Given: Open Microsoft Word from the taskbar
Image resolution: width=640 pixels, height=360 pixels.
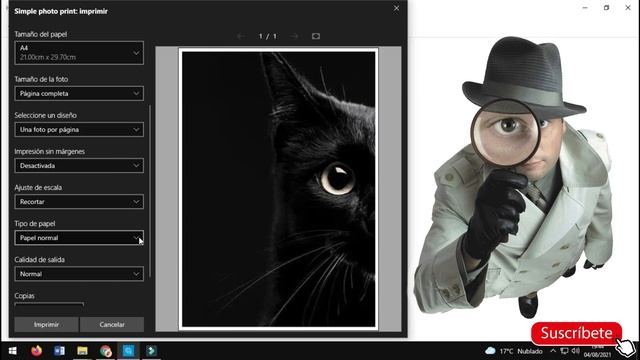Looking at the screenshot, I should (60, 351).
